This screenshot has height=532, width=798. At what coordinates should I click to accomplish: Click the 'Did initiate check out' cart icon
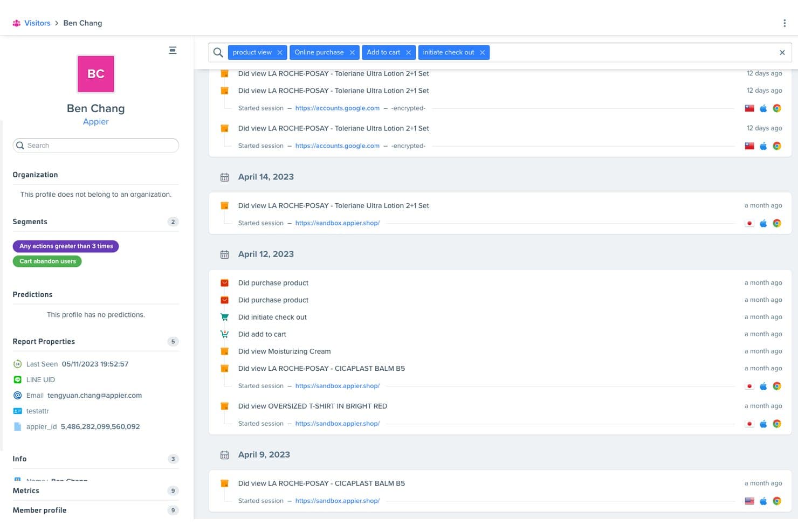pos(224,317)
